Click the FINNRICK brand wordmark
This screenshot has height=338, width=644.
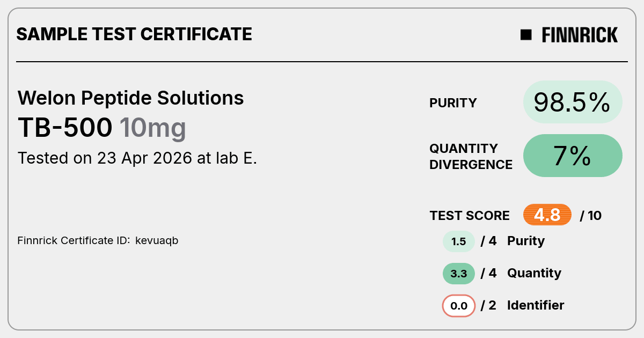coord(580,35)
